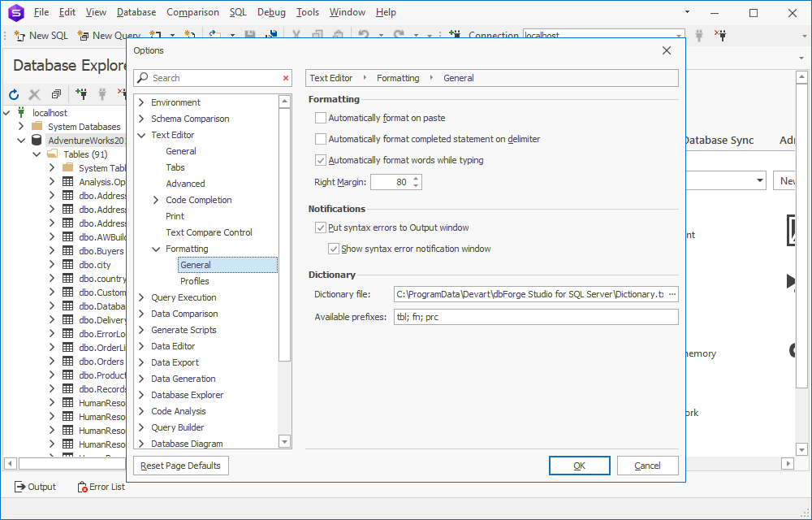Browse for a Dictionary file

point(672,294)
